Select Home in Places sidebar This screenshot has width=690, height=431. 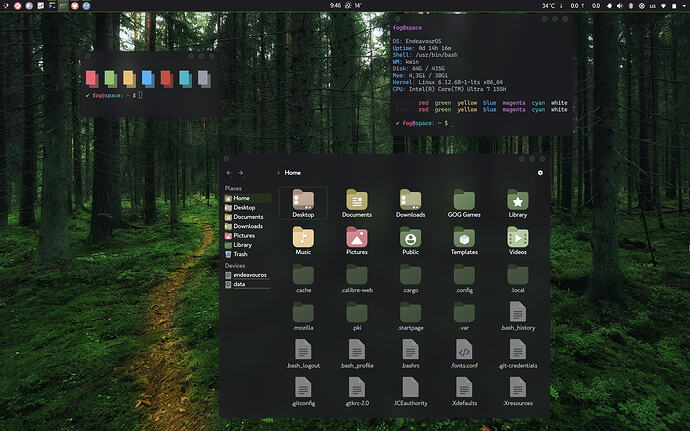[x=248, y=198]
